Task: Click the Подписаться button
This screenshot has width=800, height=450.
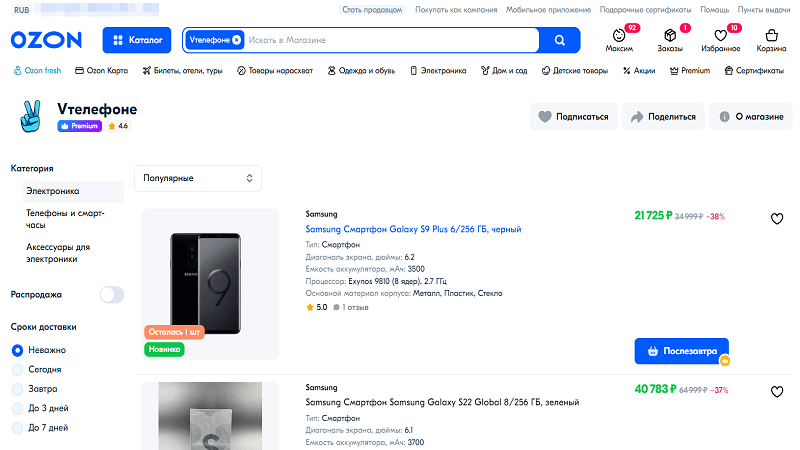Action: [x=573, y=117]
